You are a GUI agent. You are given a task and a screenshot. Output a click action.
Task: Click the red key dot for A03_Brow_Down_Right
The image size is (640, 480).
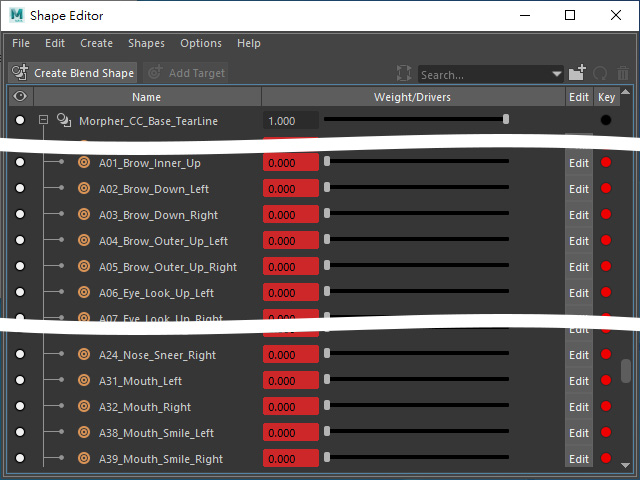point(606,214)
